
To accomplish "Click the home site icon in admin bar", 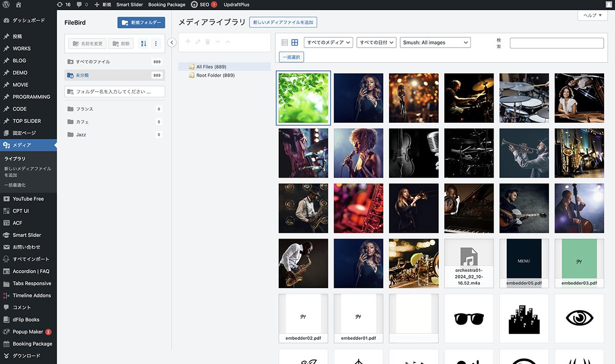I will click(18, 5).
